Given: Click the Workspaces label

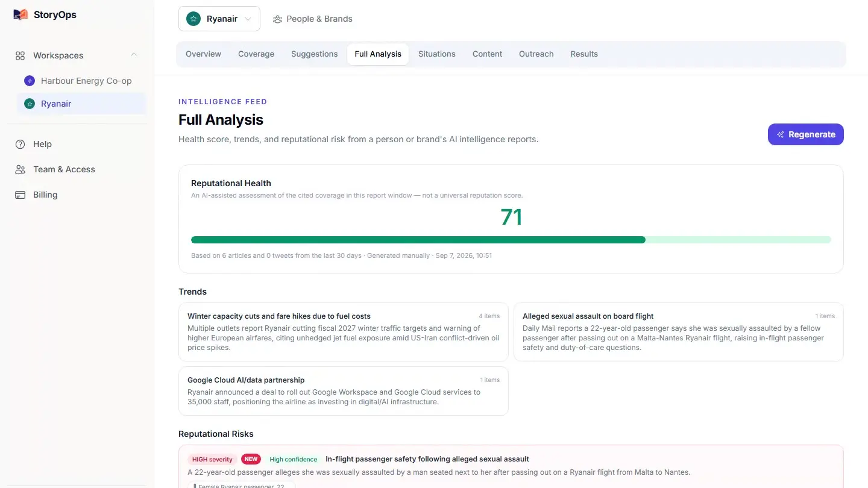Looking at the screenshot, I should click(58, 55).
